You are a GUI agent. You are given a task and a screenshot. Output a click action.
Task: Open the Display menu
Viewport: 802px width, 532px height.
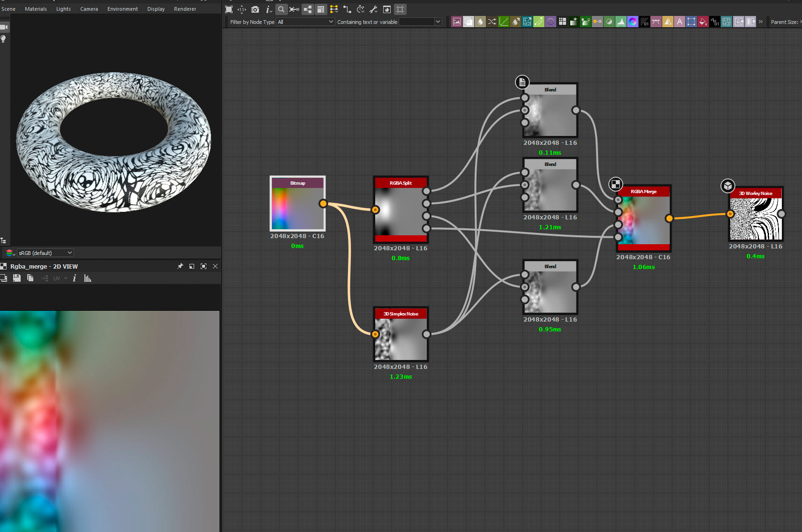click(x=156, y=8)
